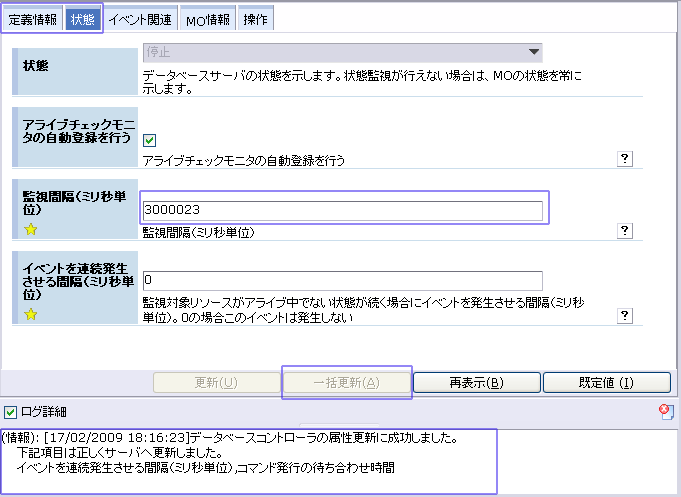Screen dimensions: 681x497
Task: Select the 状態 tab
Action: 84,19
